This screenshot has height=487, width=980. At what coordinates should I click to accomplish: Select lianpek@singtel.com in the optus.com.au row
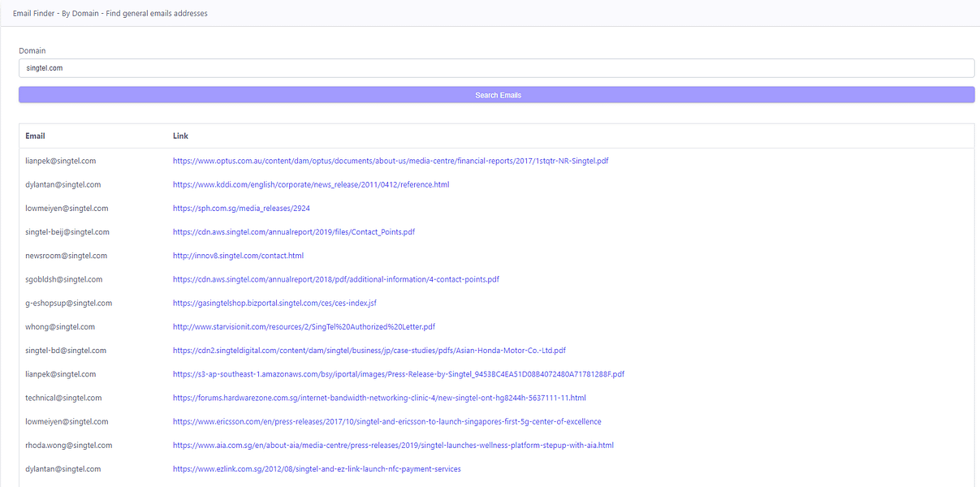click(x=61, y=161)
